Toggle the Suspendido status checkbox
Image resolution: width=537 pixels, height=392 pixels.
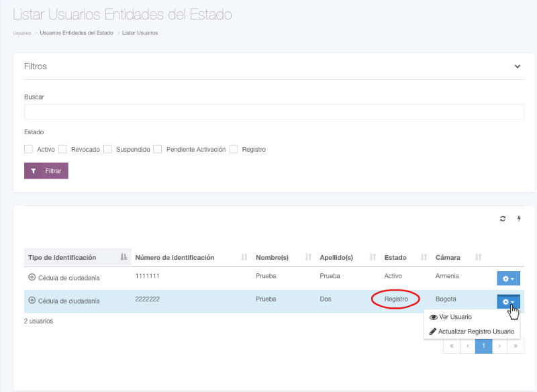[107, 149]
